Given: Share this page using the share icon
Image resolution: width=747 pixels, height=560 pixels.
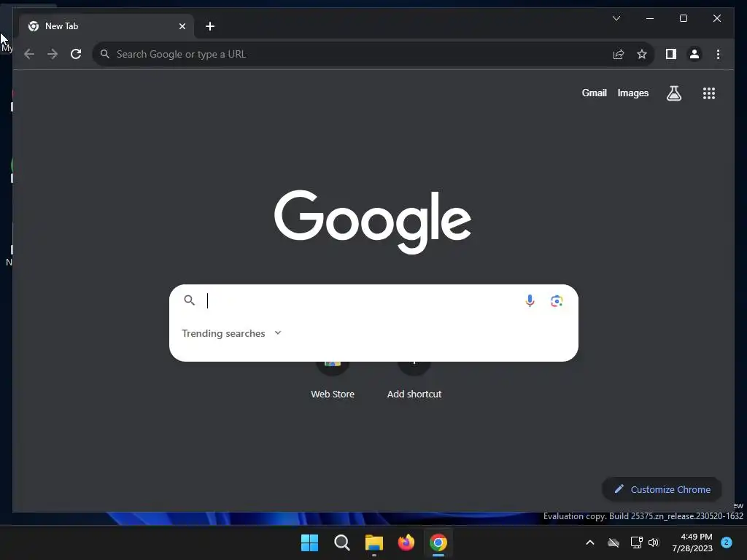Looking at the screenshot, I should (x=619, y=54).
